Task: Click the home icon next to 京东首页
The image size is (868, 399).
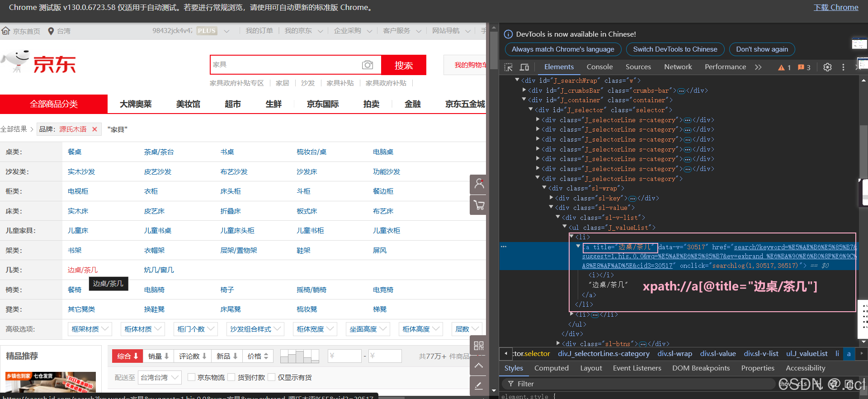Action: (x=6, y=31)
